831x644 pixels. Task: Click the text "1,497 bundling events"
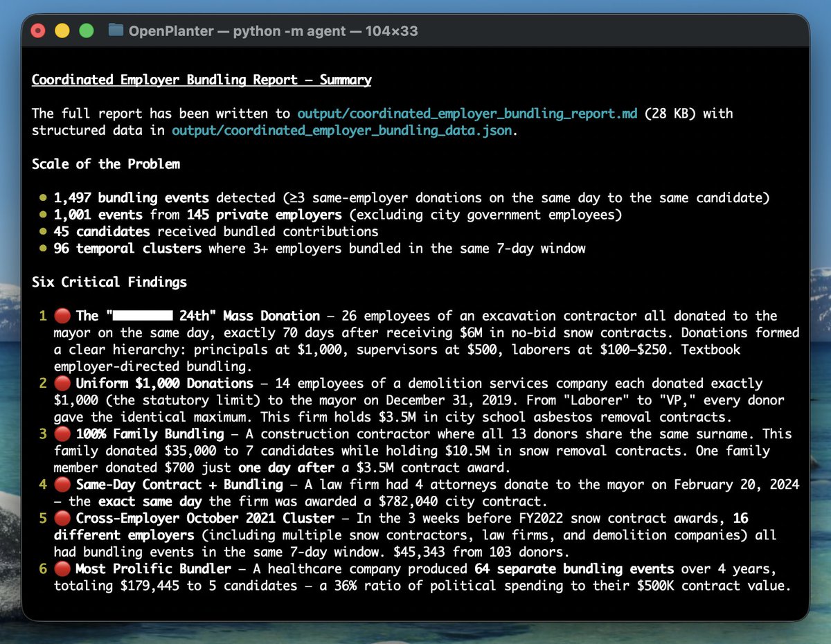click(x=132, y=197)
